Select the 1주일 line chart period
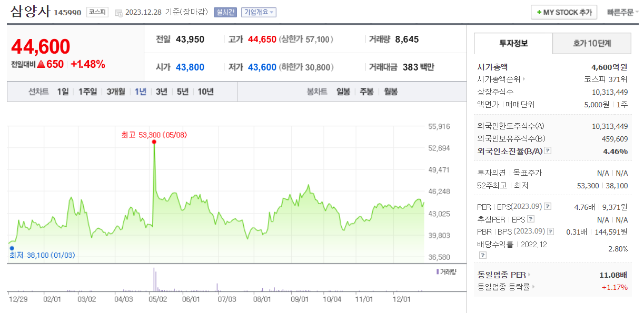644x313 pixels. (88, 92)
